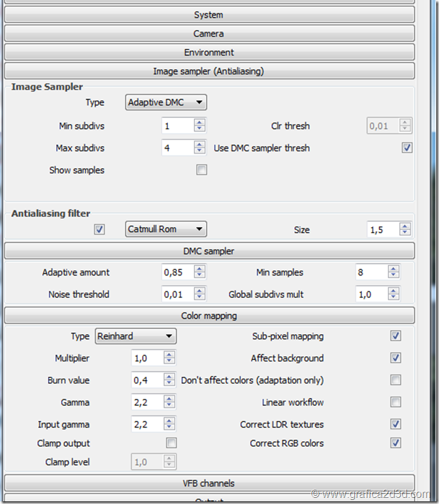Viewport: 439px width, 504px height.
Task: Disable the Antialiasing filter checkbox
Action: point(100,229)
